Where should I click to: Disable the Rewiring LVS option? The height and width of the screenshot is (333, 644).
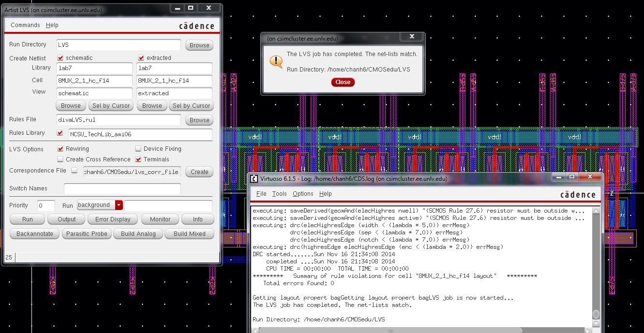[61, 149]
